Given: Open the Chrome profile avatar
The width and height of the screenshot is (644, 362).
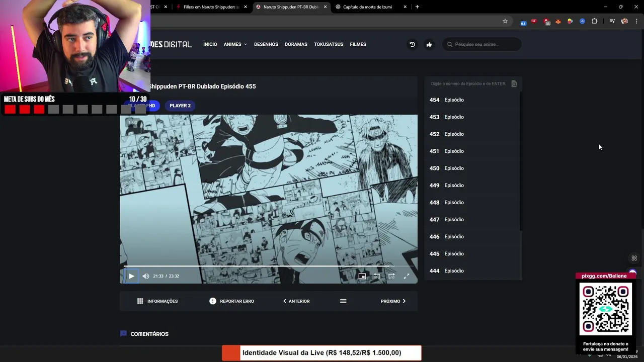Looking at the screenshot, I should [x=624, y=21].
